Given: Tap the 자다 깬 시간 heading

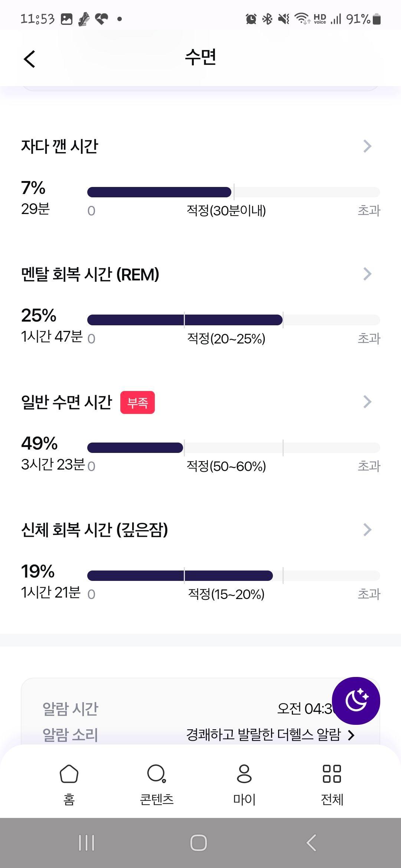Looking at the screenshot, I should click(59, 146).
